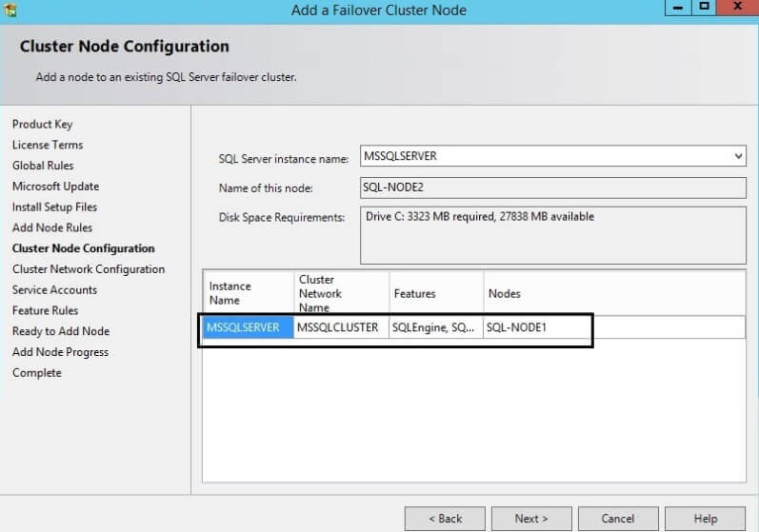Click the Next button

[x=531, y=519]
